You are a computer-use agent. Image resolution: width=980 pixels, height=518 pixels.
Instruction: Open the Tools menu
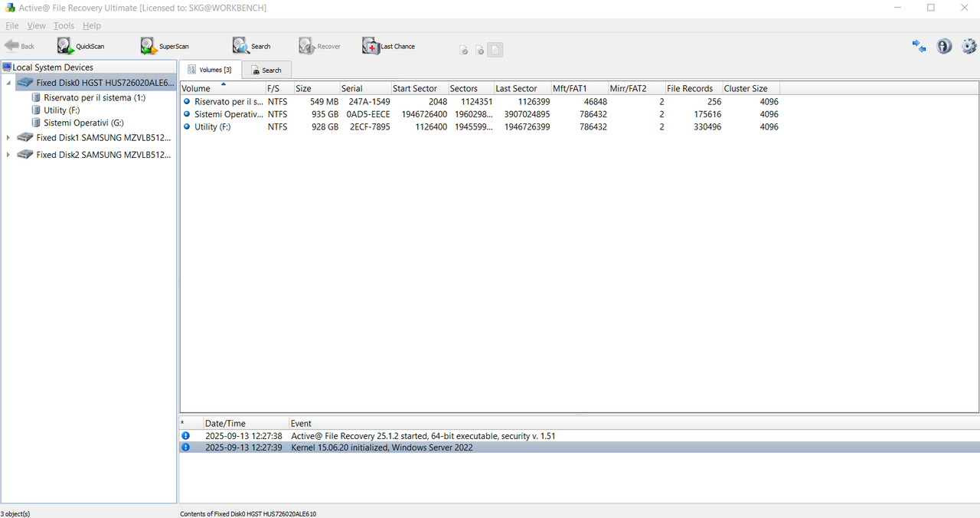64,26
